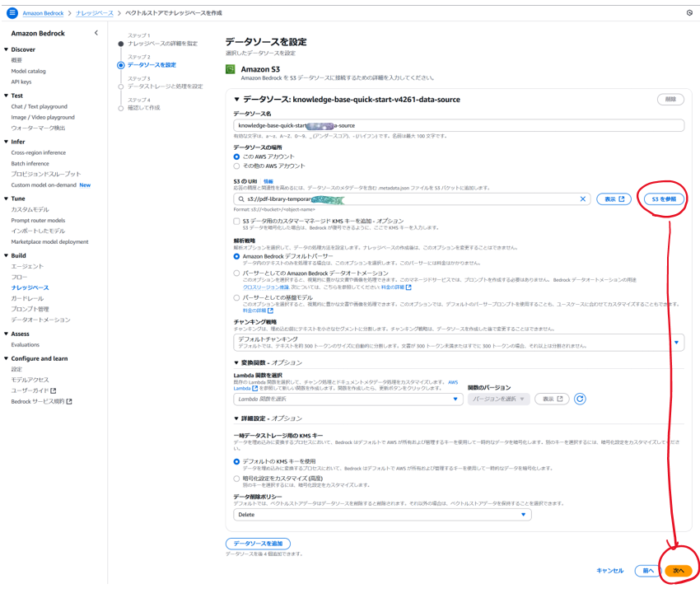Image resolution: width=700 pixels, height=598 pixels.
Task: Open Evaluations in sidebar
Action: (25, 345)
